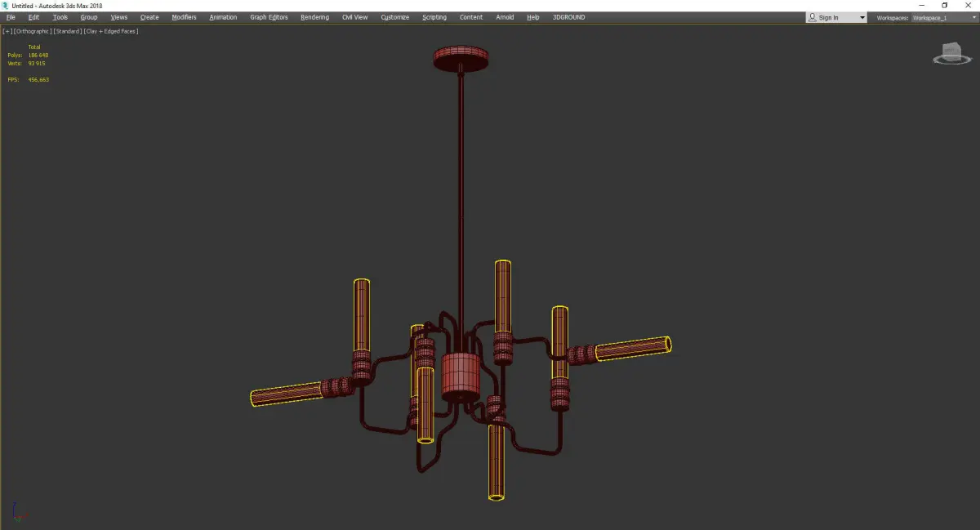Click the chandelier ceiling mount disc
Image resolution: width=980 pixels, height=530 pixels.
461,58
